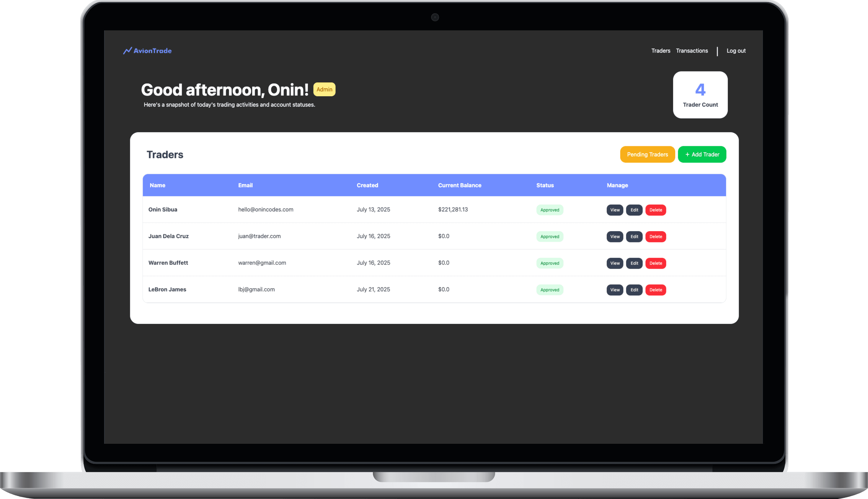
Task: Click the yellow Admin badge
Action: pyautogui.click(x=324, y=89)
